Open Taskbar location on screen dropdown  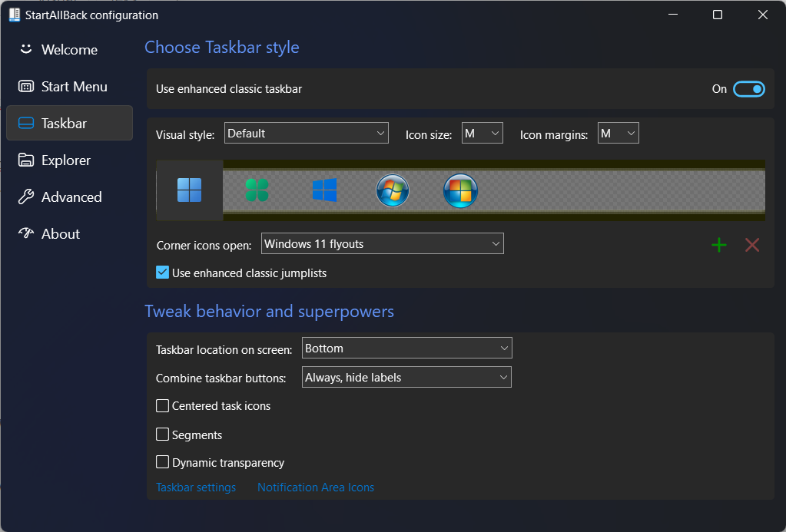pos(406,349)
